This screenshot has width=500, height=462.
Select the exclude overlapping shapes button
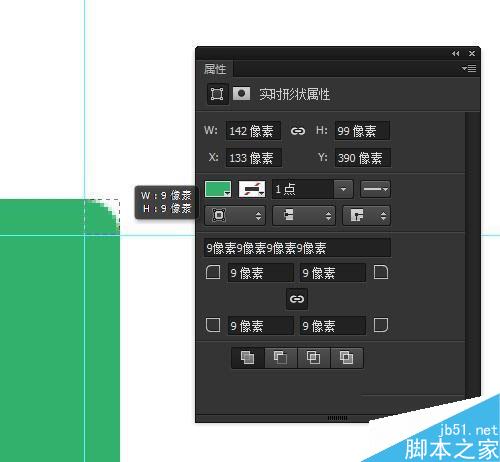(346, 358)
